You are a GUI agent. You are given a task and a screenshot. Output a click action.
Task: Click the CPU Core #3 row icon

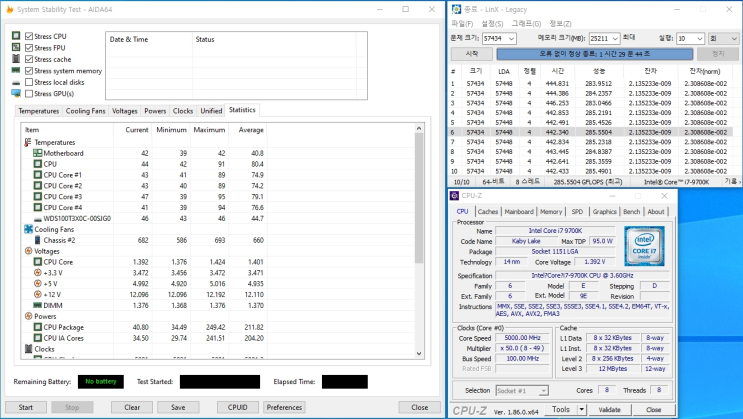coord(37,197)
